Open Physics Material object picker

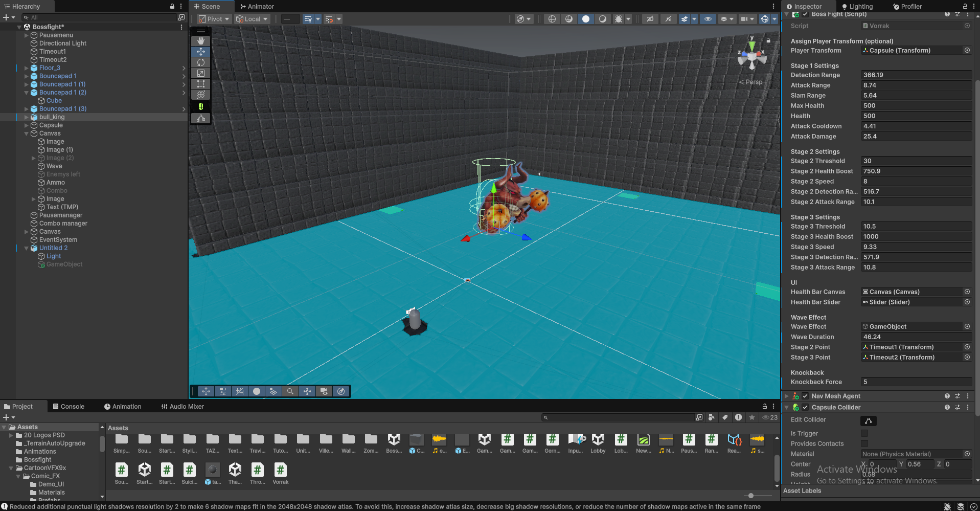(x=967, y=454)
